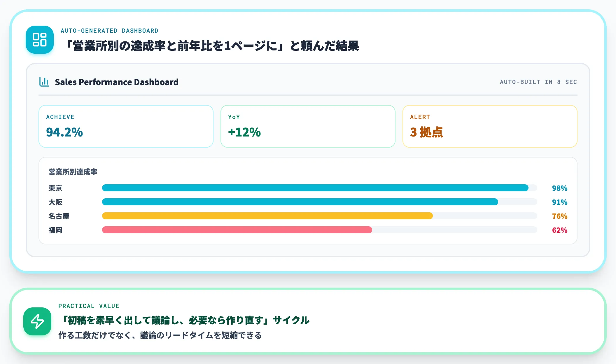Image resolution: width=616 pixels, height=364 pixels.
Task: Click the 大阪 progress bar
Action: [x=319, y=202]
